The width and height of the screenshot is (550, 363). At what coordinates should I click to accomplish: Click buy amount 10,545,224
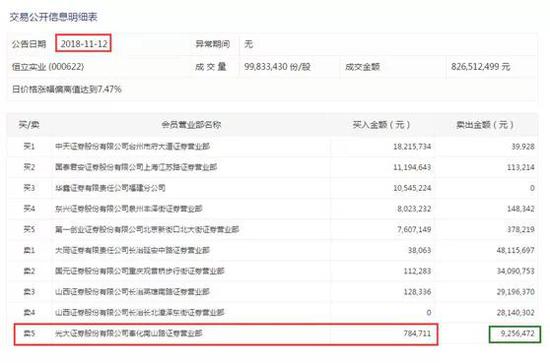point(412,188)
